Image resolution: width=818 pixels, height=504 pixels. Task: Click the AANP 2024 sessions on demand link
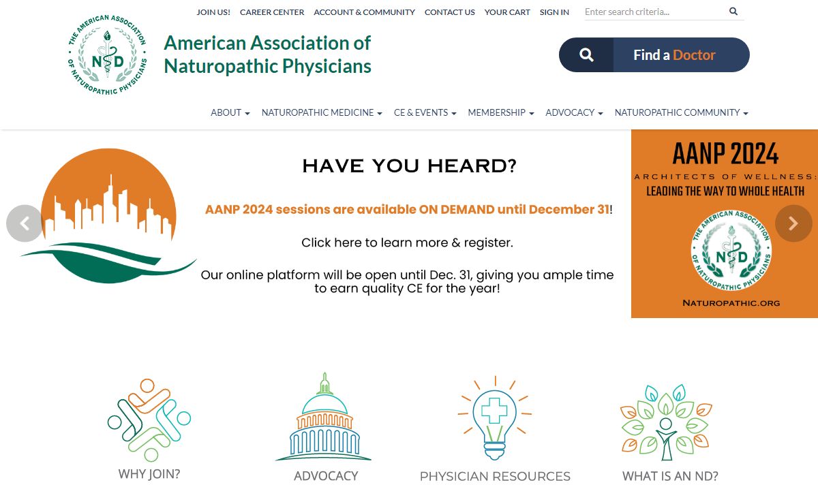click(408, 209)
